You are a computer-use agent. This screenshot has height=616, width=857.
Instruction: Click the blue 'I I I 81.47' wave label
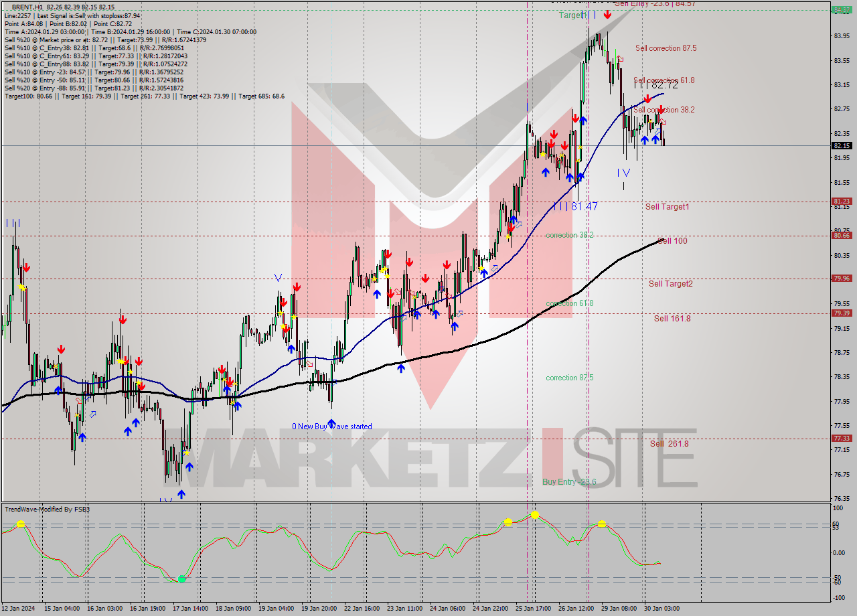click(x=575, y=206)
